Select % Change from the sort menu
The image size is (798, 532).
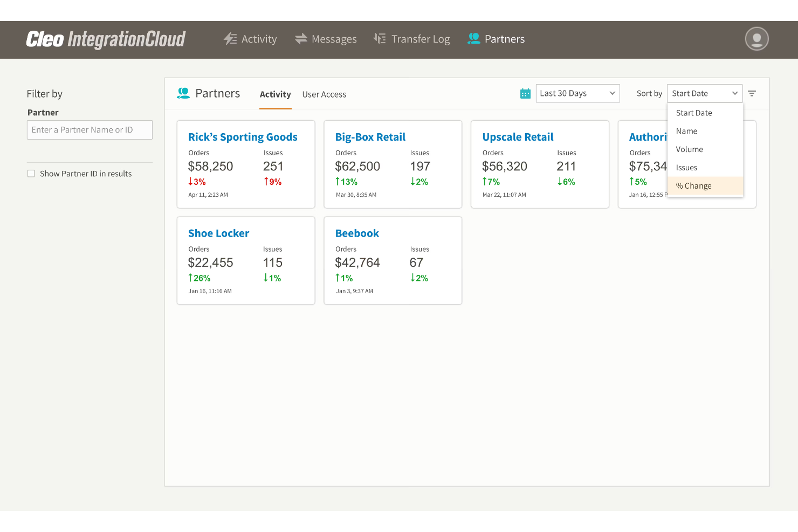coord(694,185)
